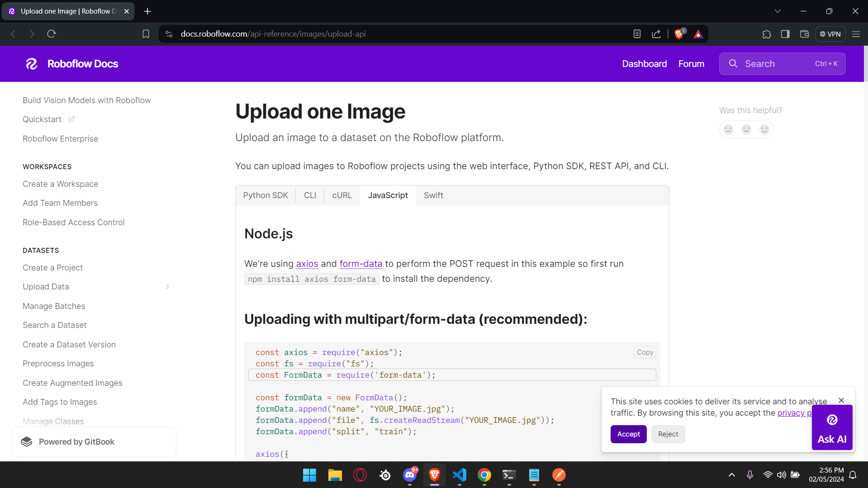Open the browser extensions puzzle icon
The image size is (868, 488).
766,34
